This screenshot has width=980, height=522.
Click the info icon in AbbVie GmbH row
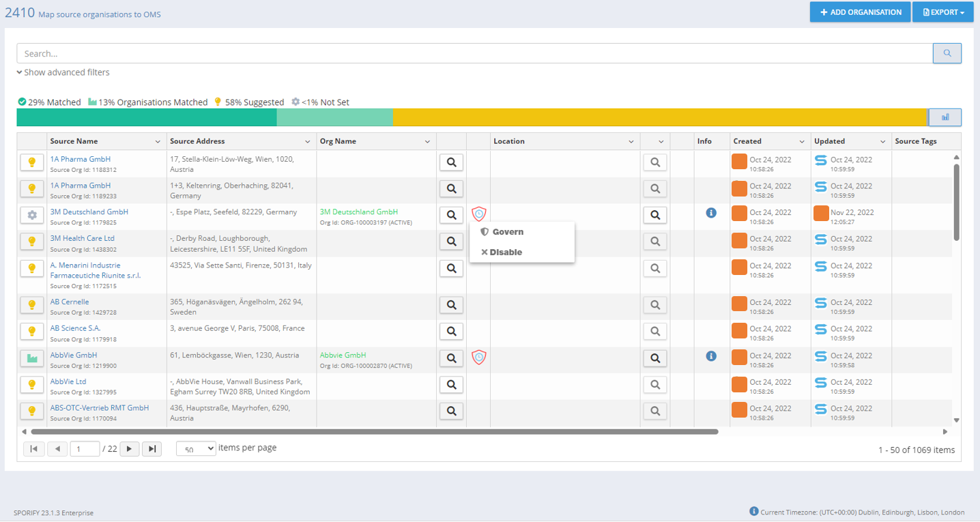711,356
